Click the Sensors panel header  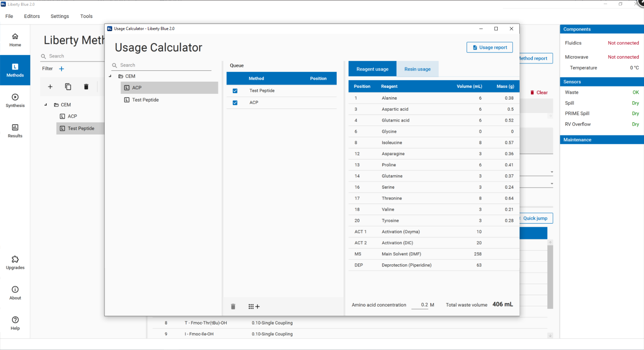coord(602,82)
